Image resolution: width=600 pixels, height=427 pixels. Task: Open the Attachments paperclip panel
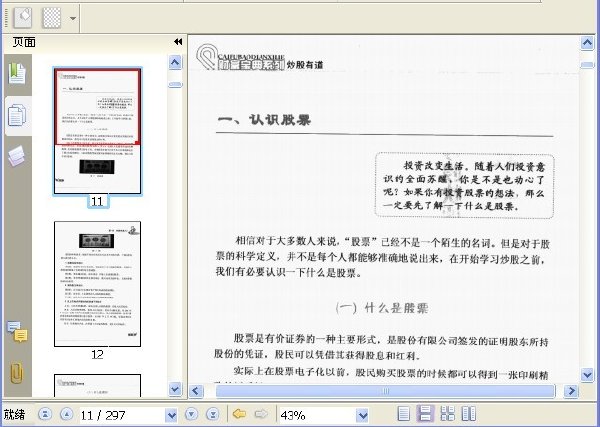[x=17, y=373]
